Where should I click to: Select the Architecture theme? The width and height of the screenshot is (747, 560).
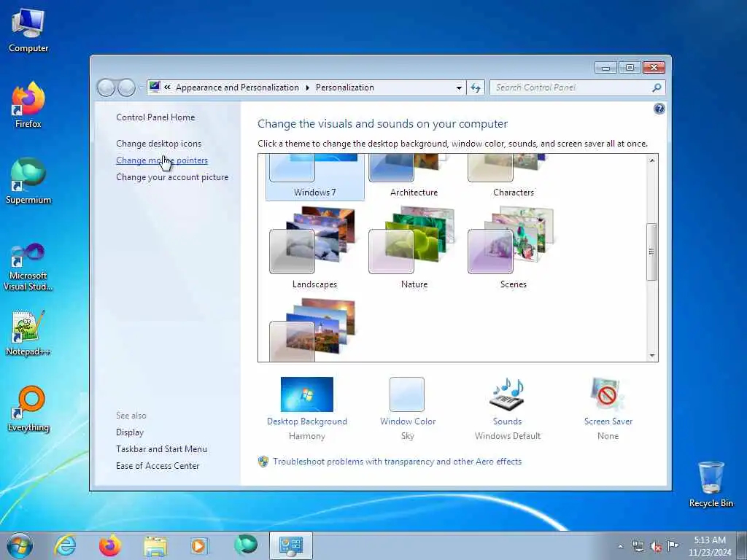tap(414, 176)
